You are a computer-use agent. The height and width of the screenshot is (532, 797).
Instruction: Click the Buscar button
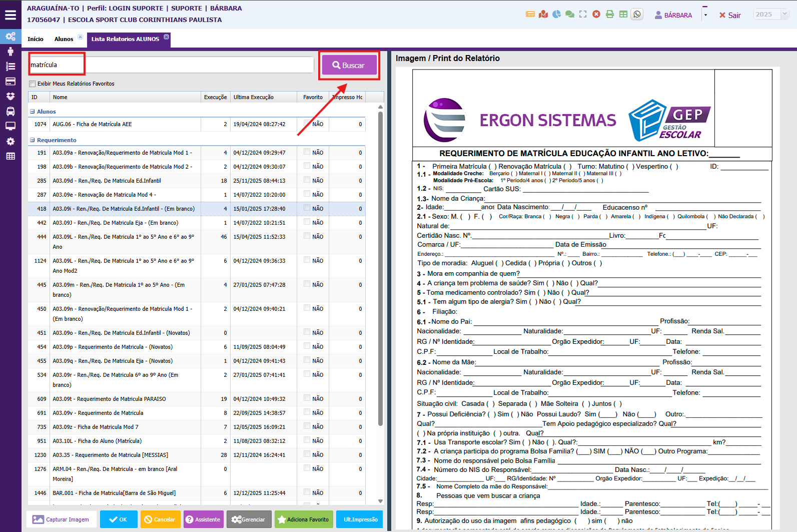click(x=349, y=66)
